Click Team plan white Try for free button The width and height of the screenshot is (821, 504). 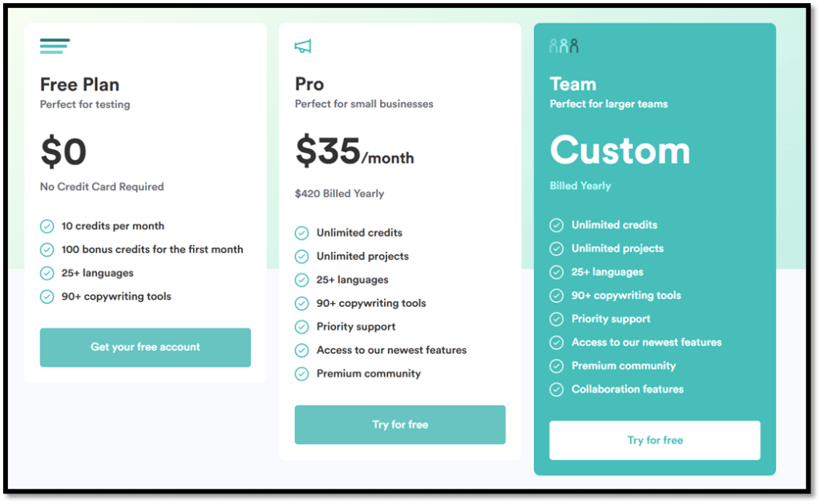coord(654,440)
